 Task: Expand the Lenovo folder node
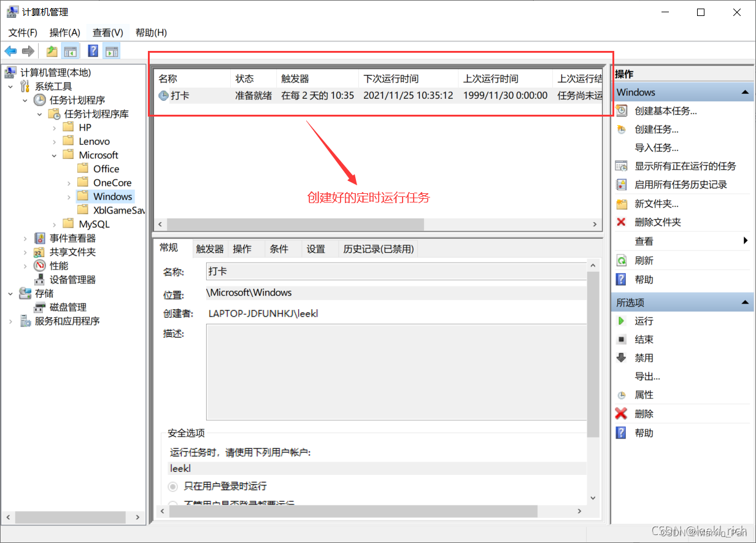click(55, 142)
